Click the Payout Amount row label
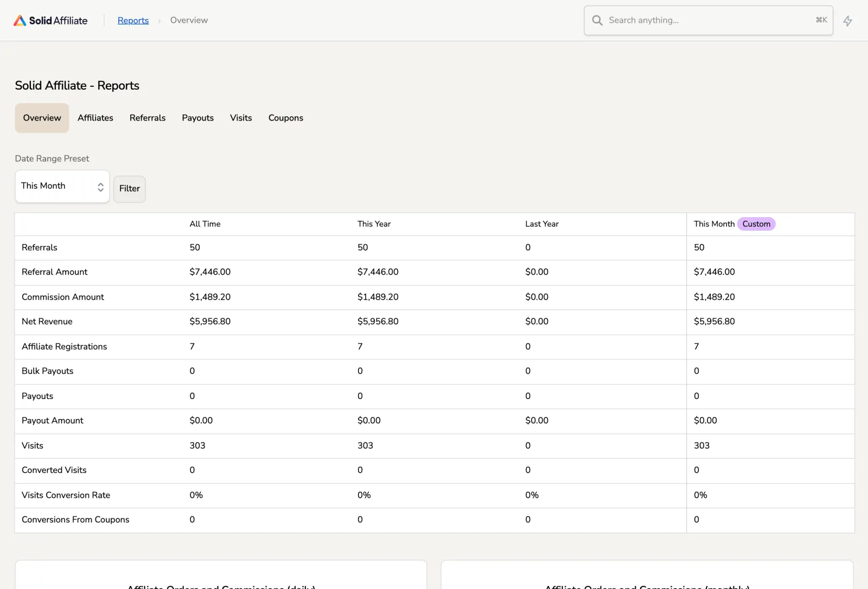 coord(53,421)
